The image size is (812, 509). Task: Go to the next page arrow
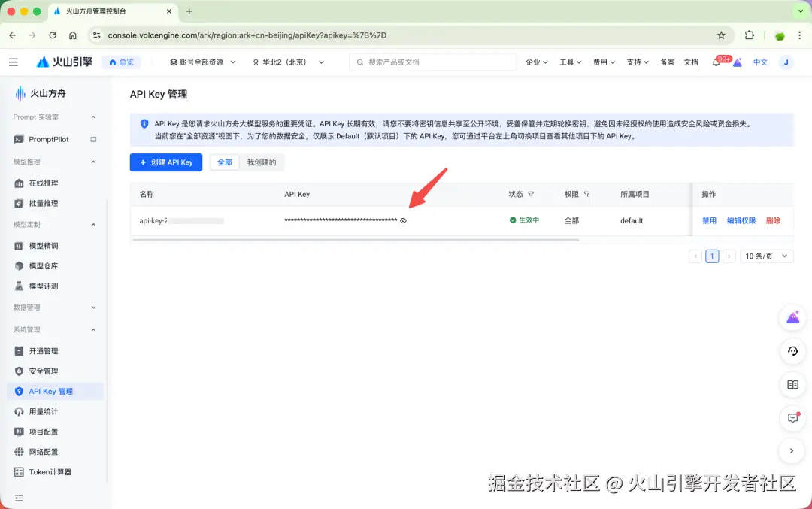pyautogui.click(x=729, y=256)
